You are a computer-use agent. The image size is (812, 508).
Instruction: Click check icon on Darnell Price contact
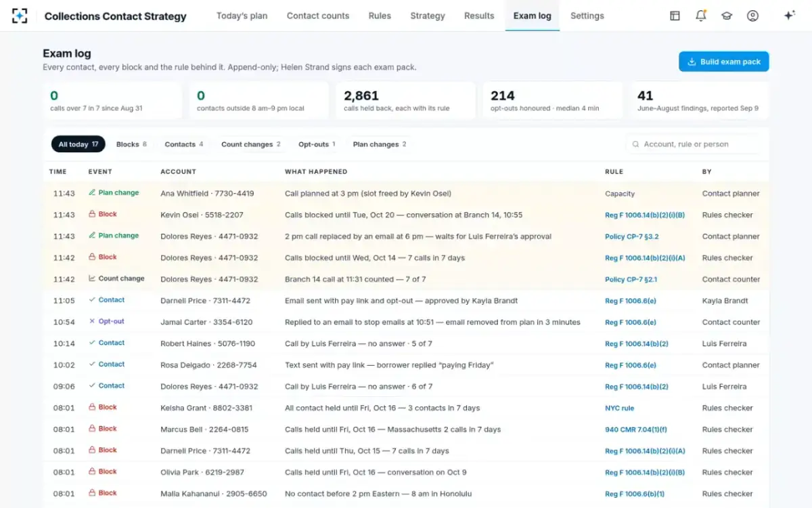coord(92,300)
